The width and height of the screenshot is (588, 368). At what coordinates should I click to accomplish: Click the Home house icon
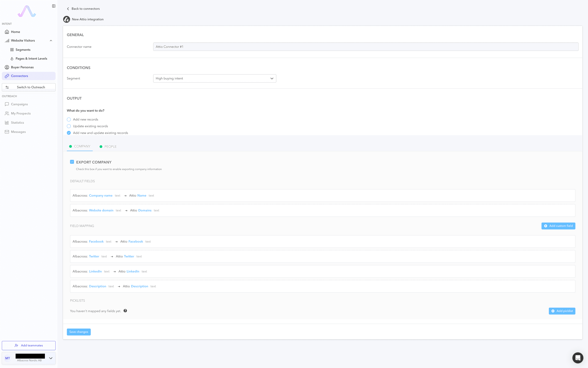(7, 32)
